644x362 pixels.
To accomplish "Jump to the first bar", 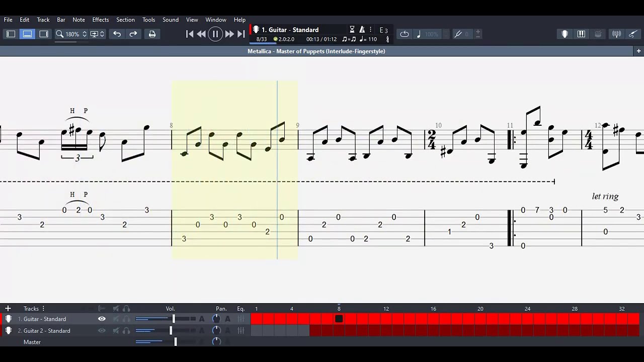I will tap(190, 34).
